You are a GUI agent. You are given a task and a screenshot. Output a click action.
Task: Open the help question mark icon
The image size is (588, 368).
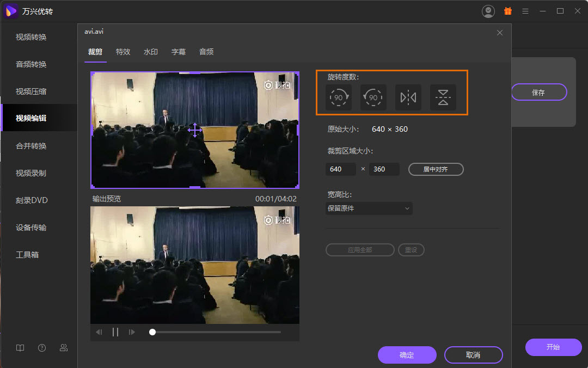point(42,348)
